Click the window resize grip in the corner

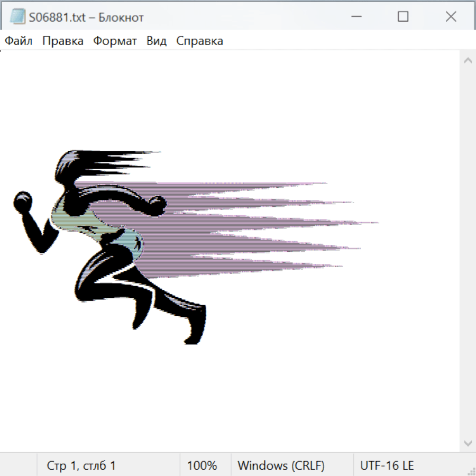coord(470,470)
